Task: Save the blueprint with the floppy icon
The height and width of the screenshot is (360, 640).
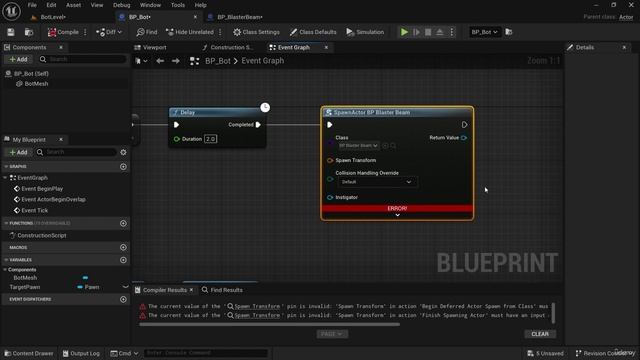Action: [11, 32]
